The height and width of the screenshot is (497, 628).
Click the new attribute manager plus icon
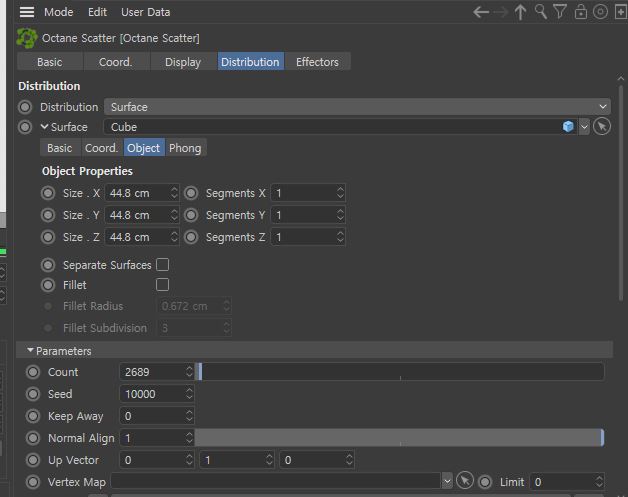[x=620, y=12]
